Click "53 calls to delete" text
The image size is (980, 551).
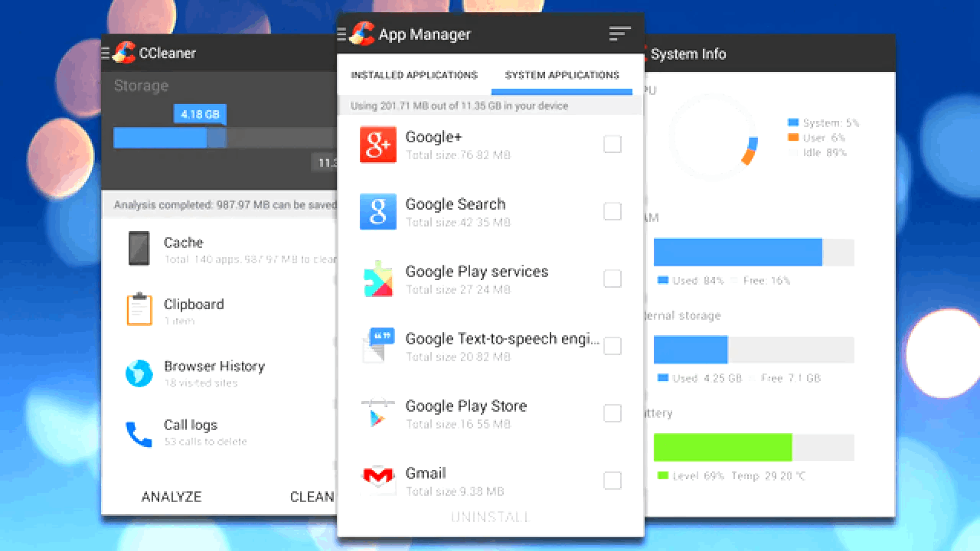[205, 442]
